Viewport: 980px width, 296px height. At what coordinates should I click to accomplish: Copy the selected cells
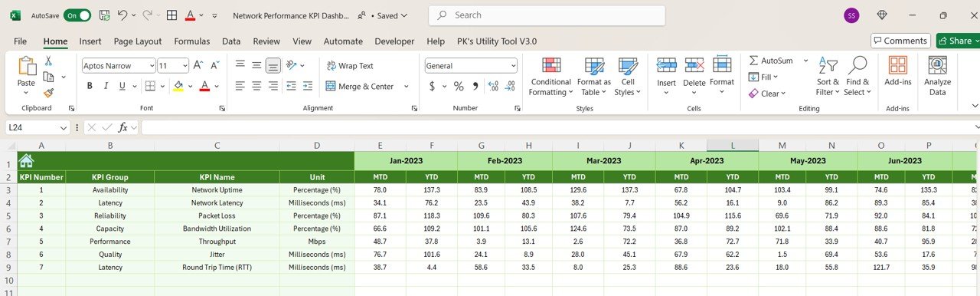click(x=48, y=77)
